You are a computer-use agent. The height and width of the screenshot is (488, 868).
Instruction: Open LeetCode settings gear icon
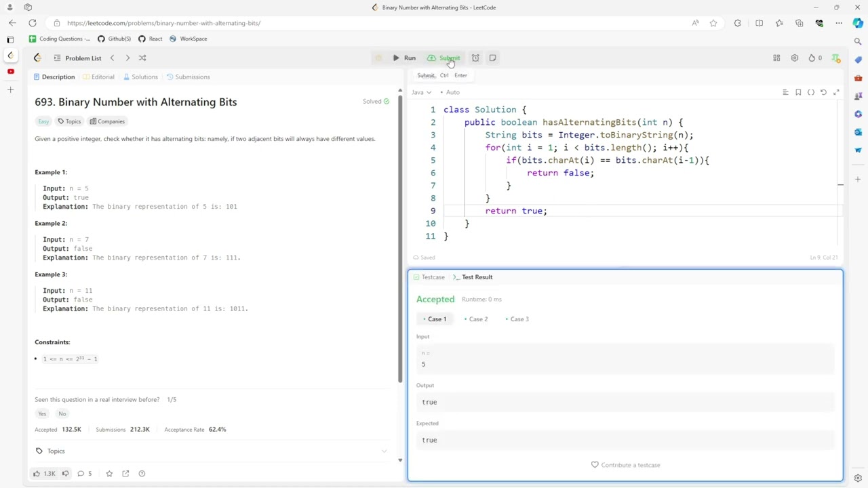point(795,58)
